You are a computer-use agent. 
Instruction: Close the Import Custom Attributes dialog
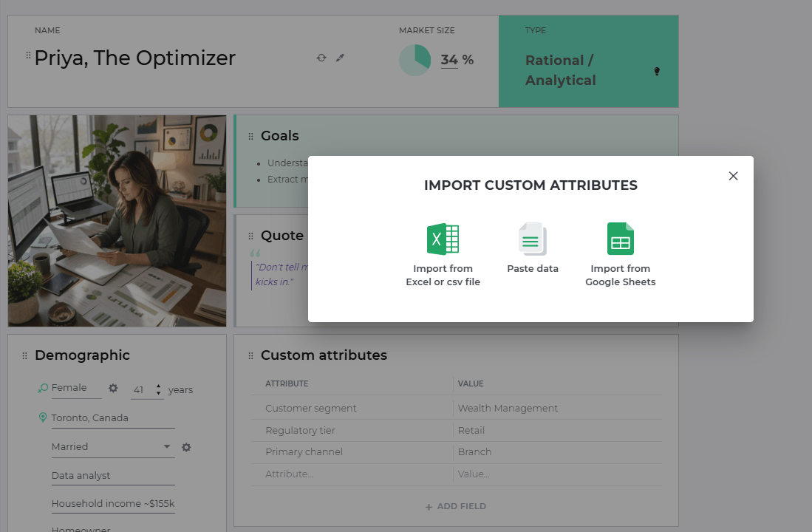(x=733, y=176)
